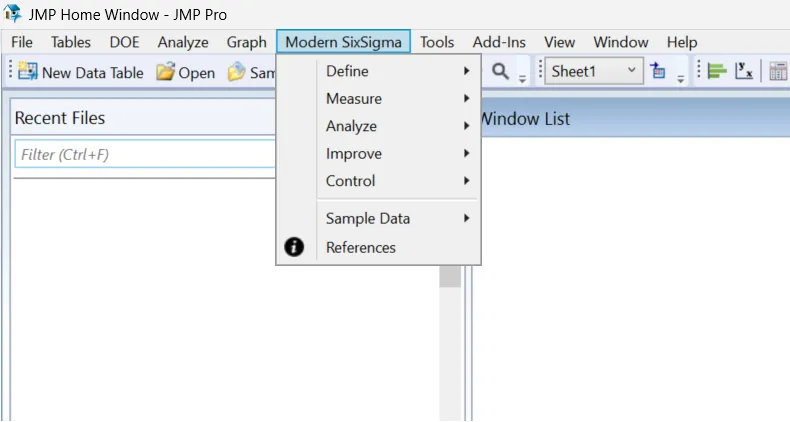Open toolbar overflow arrow next to search icon
Viewport: 790px width, 422px height.
tap(522, 79)
